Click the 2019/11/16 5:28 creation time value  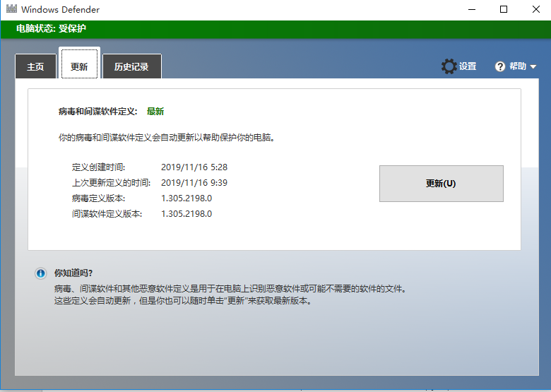coord(194,167)
